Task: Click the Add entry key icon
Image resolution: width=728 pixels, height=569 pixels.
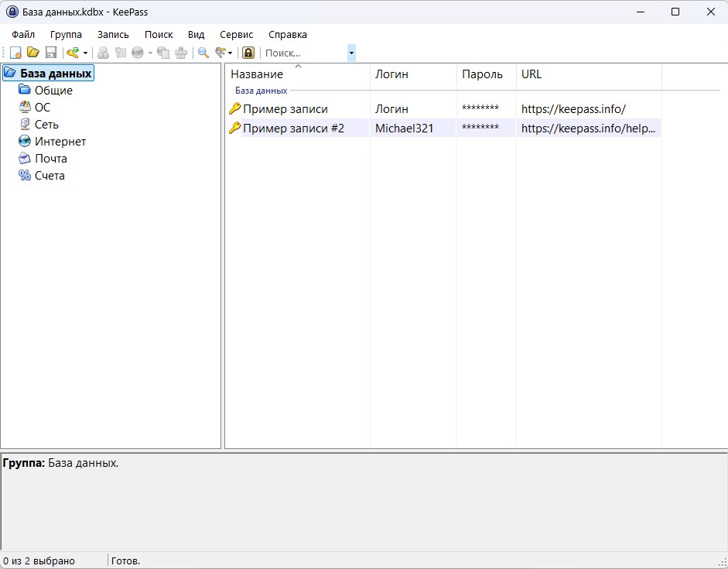Action: pos(73,53)
